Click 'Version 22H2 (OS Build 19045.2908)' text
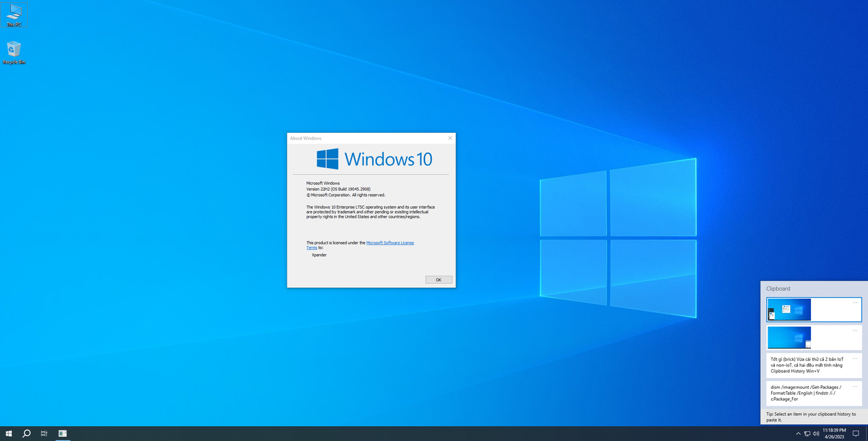868x441 pixels. point(338,188)
